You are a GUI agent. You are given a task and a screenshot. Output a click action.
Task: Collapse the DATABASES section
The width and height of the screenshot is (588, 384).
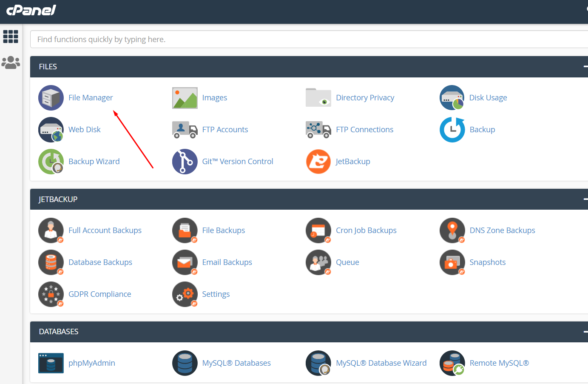pyautogui.click(x=585, y=332)
